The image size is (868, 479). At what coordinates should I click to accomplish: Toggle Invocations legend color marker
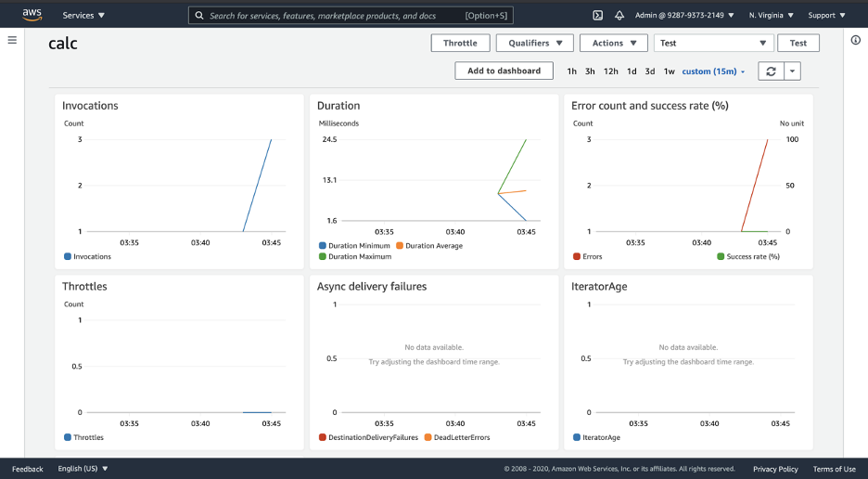point(68,257)
